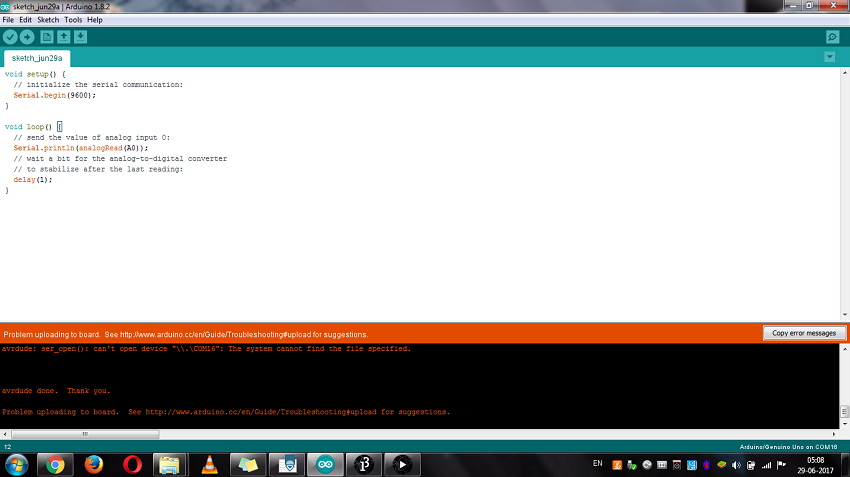Click the 'to stabilize after the last reading' comment
This screenshot has height=477, width=850.
coord(98,169)
